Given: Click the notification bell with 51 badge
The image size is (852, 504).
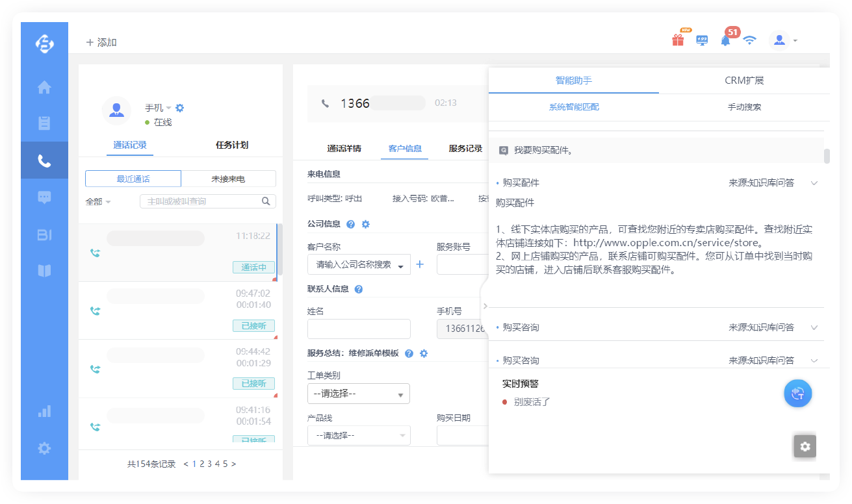Looking at the screenshot, I should pyautogui.click(x=725, y=40).
